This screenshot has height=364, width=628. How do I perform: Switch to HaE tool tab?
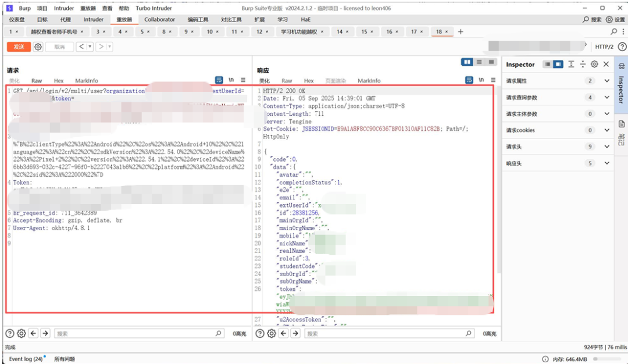306,19
